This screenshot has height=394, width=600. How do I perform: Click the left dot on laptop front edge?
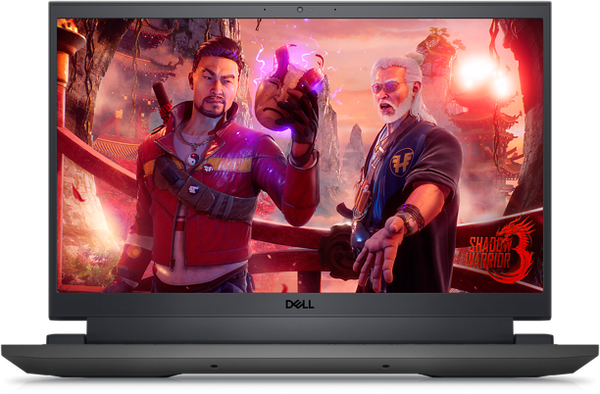214,366
